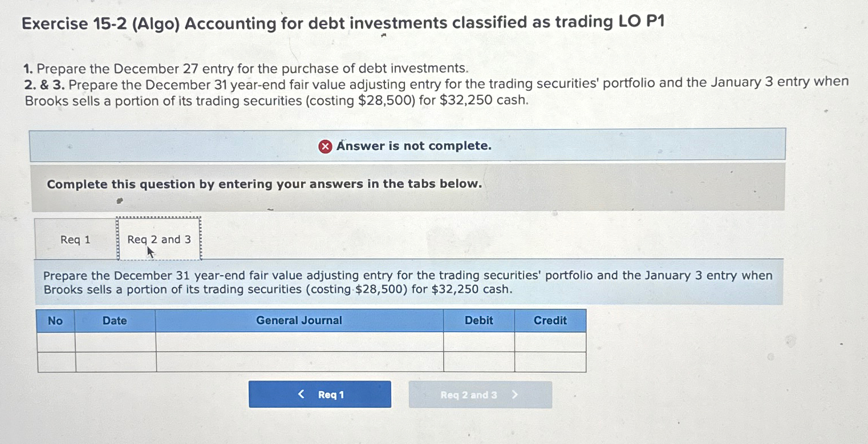This screenshot has height=444, width=868.
Task: Click the Debit column header
Action: click(x=478, y=321)
